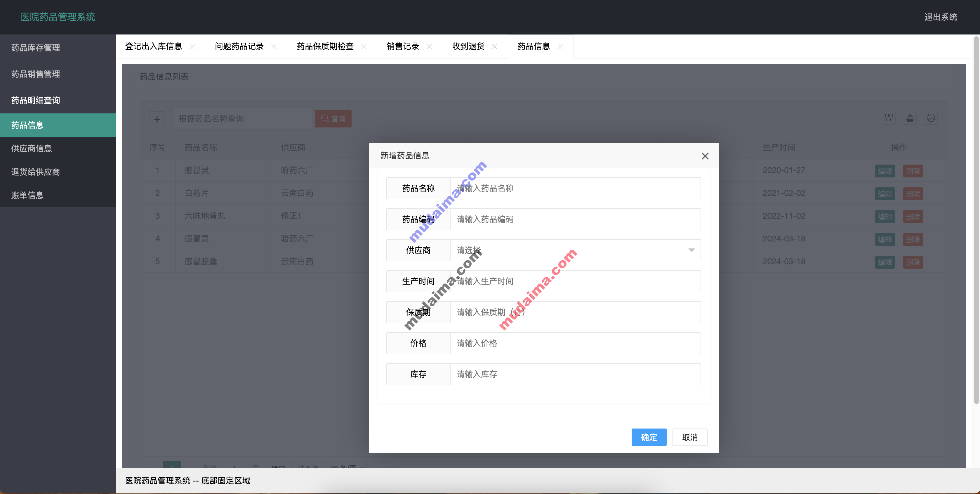
Task: Click the print table icon
Action: pyautogui.click(x=931, y=118)
